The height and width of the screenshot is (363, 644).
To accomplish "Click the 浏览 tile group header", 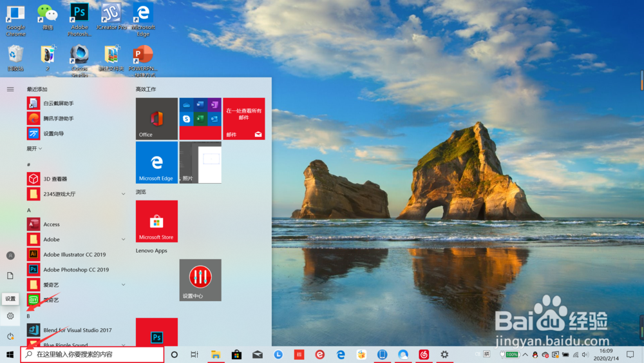I will pyautogui.click(x=141, y=192).
